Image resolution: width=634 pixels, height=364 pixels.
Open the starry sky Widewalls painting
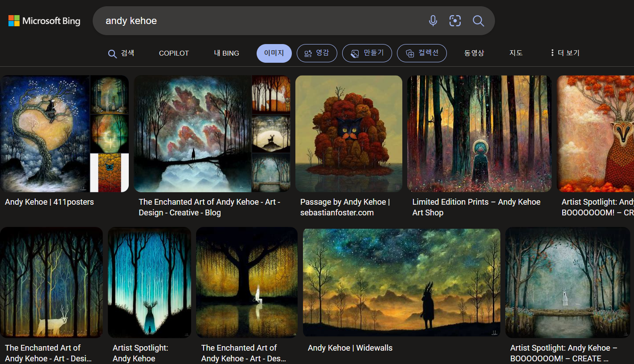[x=402, y=283]
